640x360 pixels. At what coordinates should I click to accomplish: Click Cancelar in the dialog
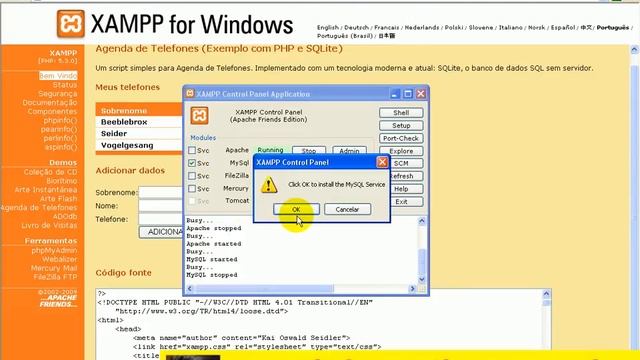click(347, 209)
